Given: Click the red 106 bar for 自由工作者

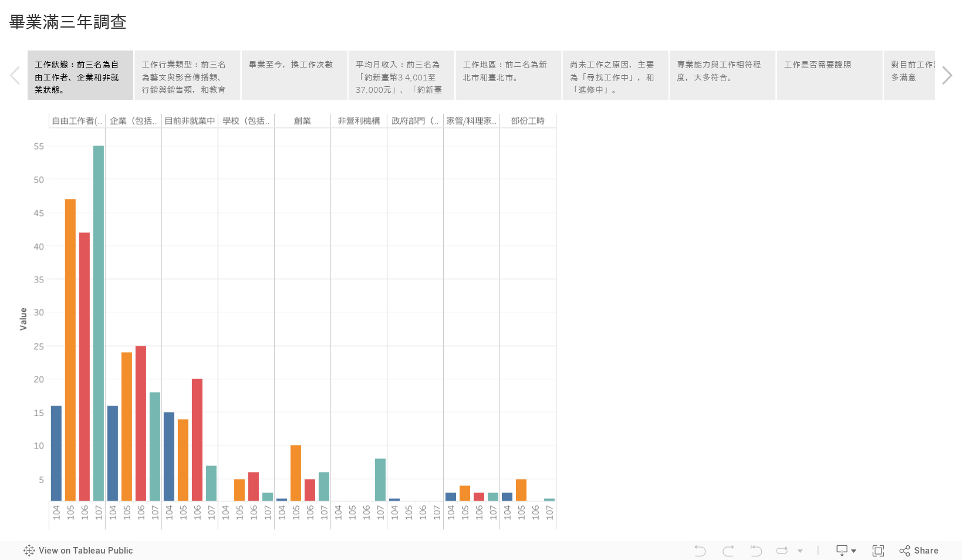Looking at the screenshot, I should tap(85, 366).
